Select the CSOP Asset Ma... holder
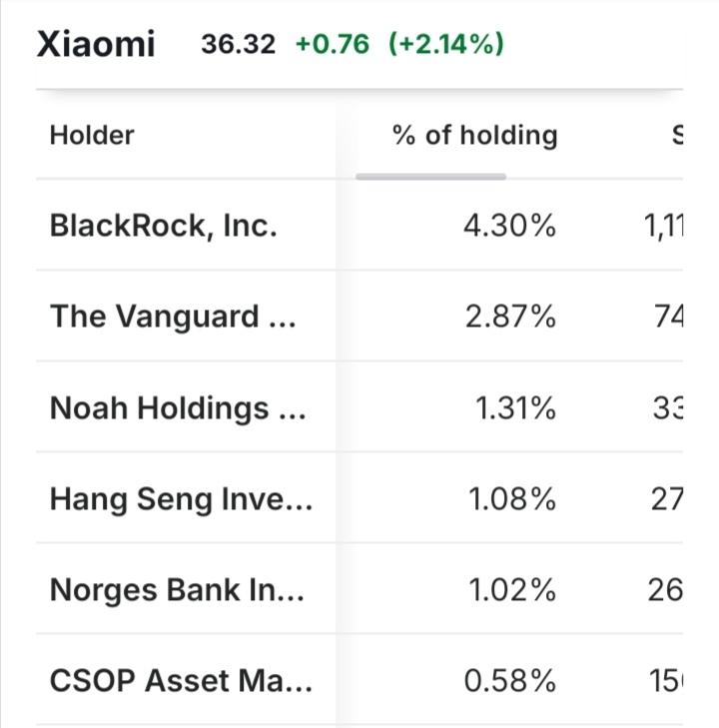719x728 pixels. pos(181,681)
